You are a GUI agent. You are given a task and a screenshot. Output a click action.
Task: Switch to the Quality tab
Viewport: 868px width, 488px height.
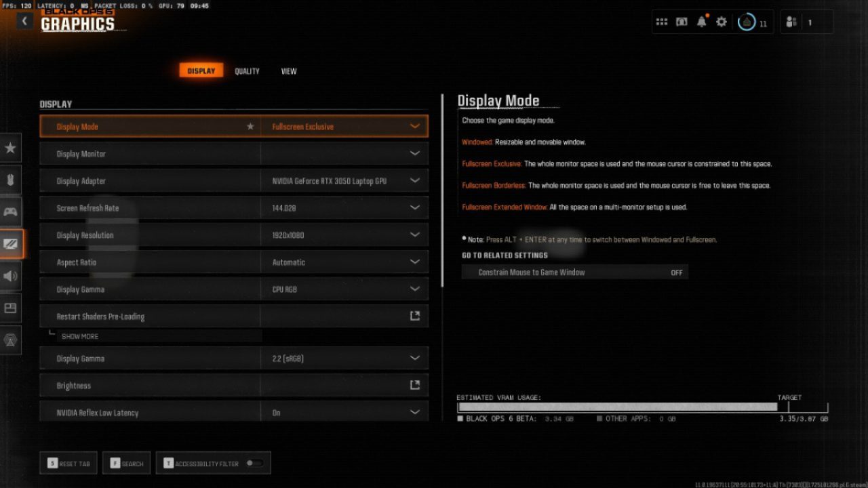point(247,71)
